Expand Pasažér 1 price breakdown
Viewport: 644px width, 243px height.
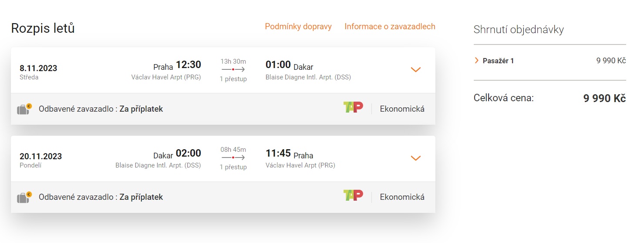click(x=477, y=61)
